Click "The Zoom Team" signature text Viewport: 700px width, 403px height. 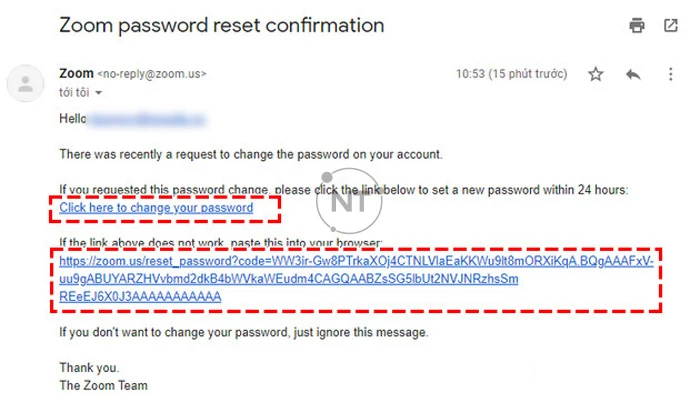point(103,385)
